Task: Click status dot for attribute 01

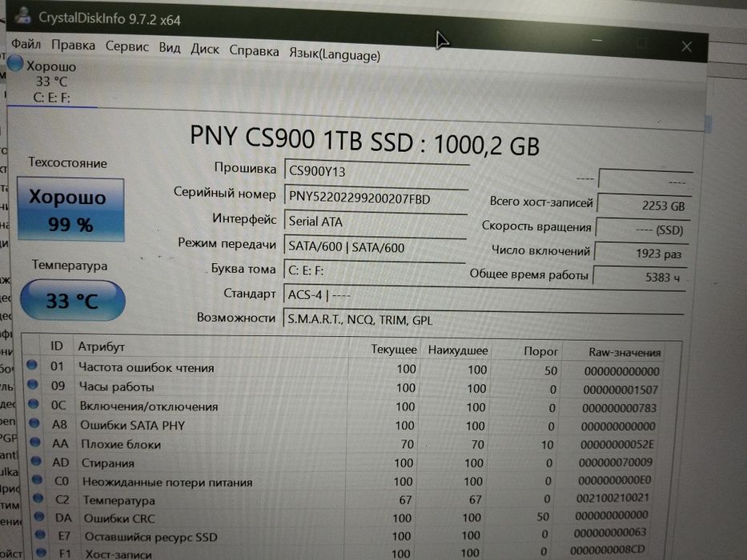Action: [x=32, y=366]
